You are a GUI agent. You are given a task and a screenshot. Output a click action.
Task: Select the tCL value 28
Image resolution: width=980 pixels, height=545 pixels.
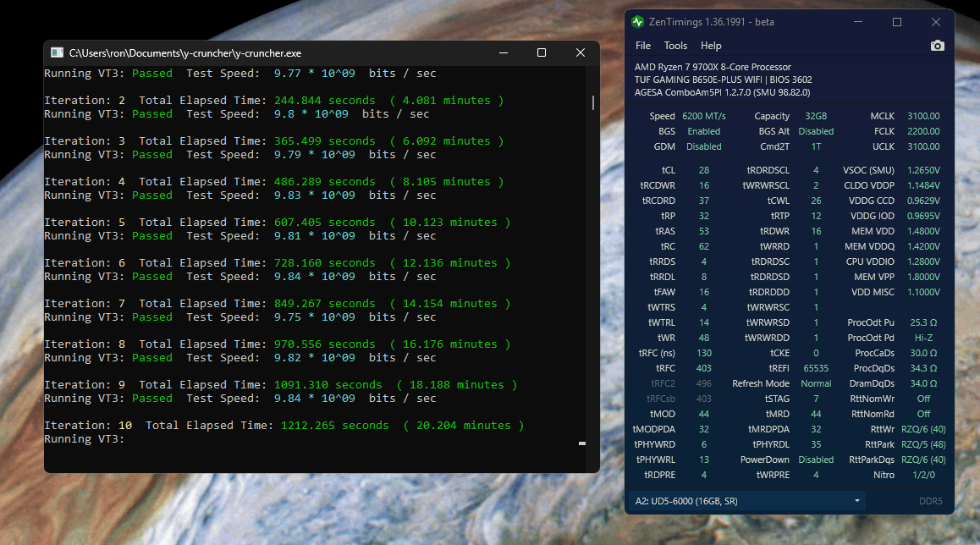tap(703, 170)
